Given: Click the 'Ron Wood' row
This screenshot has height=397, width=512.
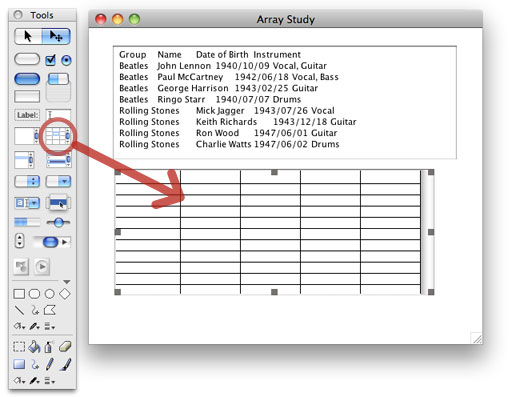Looking at the screenshot, I should (x=228, y=133).
